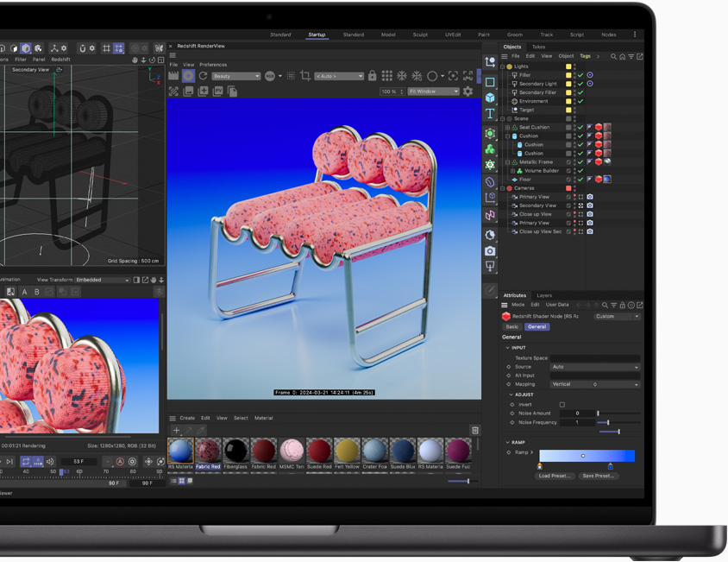Click the Save Preset button
The width and height of the screenshot is (728, 562).
click(x=599, y=476)
